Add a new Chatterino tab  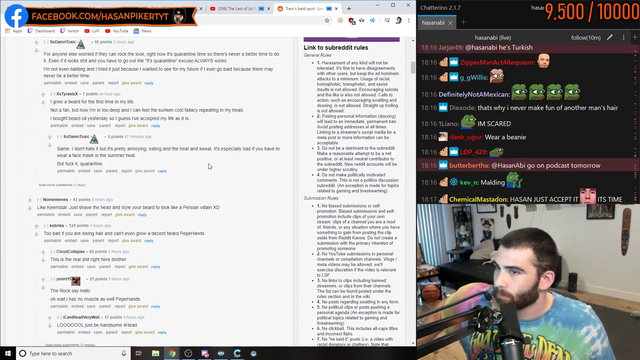click(x=463, y=22)
